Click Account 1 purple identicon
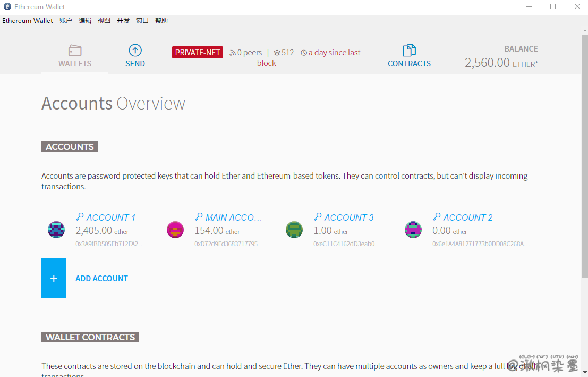Image resolution: width=588 pixels, height=377 pixels. click(x=56, y=230)
